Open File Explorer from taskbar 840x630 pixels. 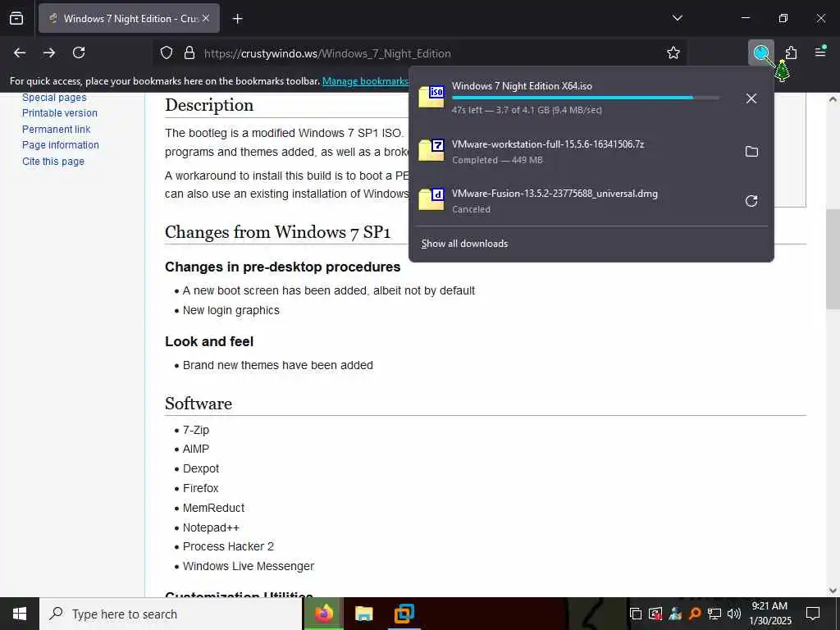363,614
